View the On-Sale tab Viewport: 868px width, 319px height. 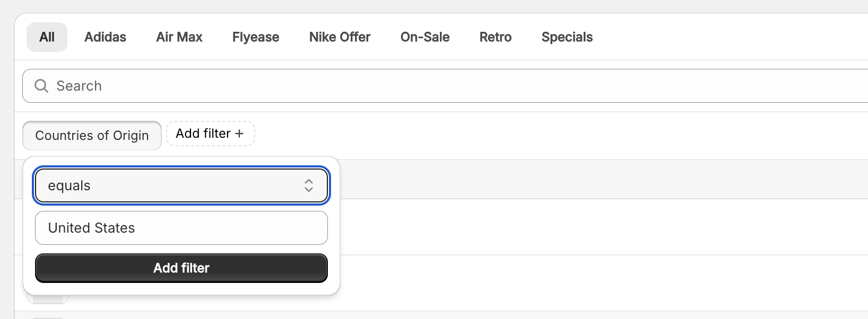(x=425, y=37)
